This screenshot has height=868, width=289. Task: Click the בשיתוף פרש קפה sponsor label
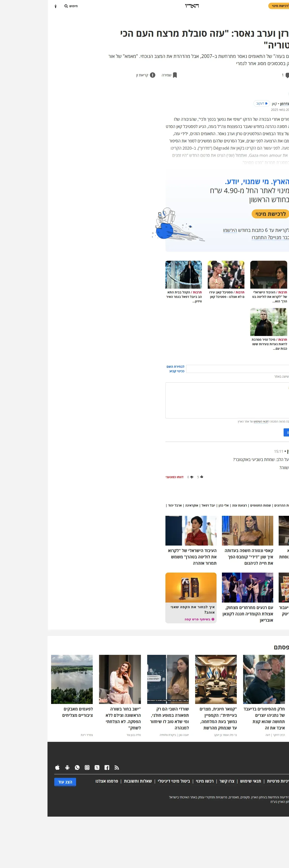(199, 619)
